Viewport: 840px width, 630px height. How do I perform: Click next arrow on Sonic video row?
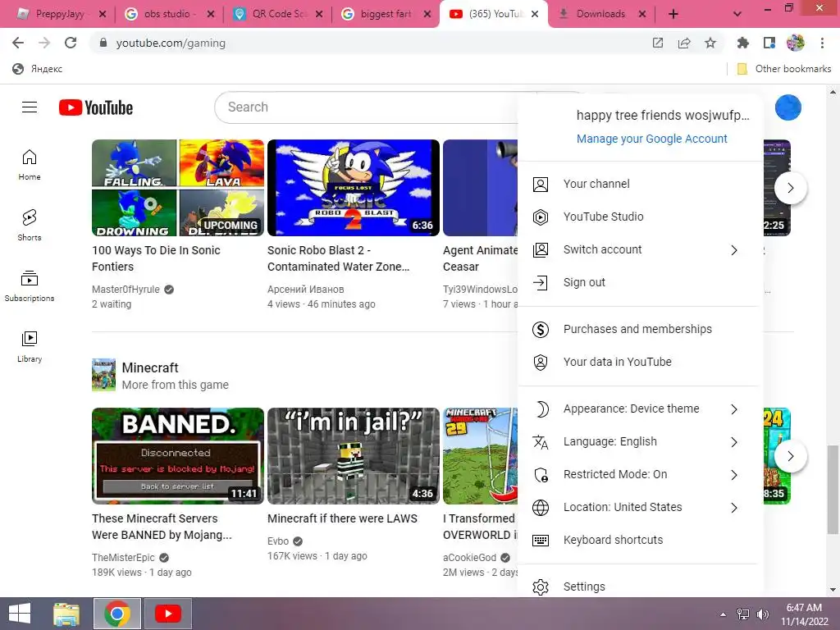[x=790, y=188]
